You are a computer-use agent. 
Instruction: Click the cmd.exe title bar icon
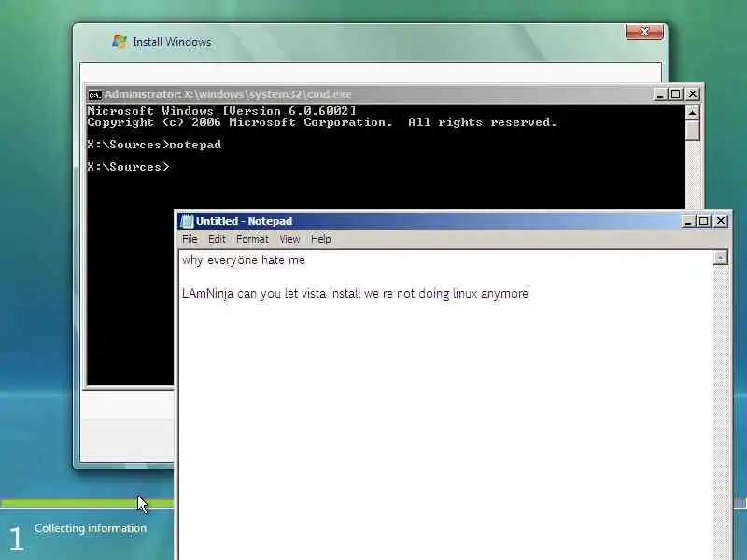click(x=95, y=95)
